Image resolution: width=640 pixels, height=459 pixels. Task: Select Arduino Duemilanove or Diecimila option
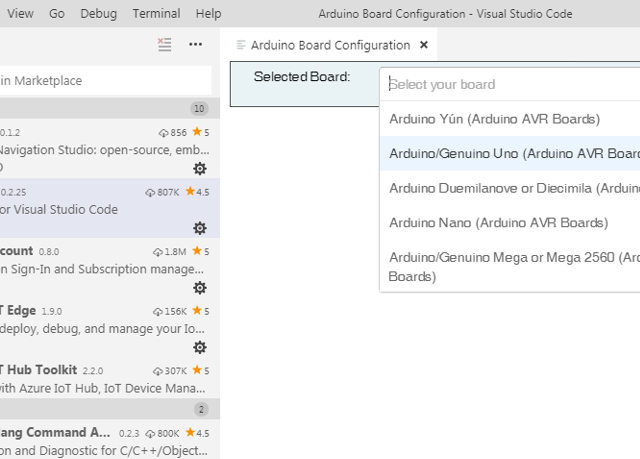coord(510,188)
